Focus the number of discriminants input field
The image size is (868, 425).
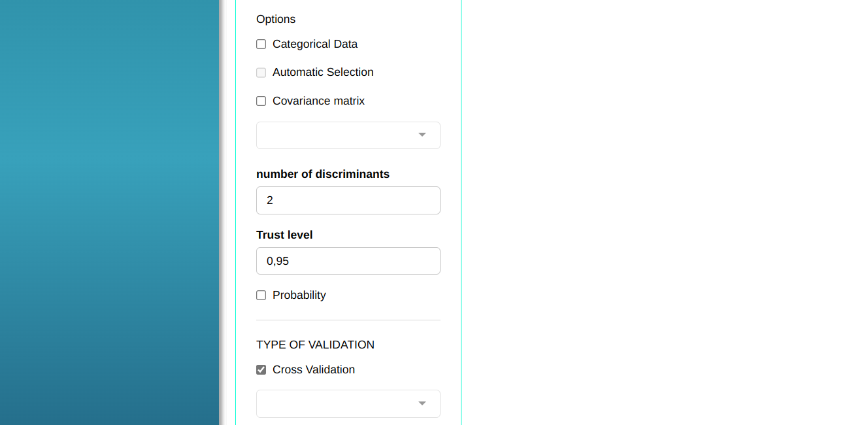point(348,200)
